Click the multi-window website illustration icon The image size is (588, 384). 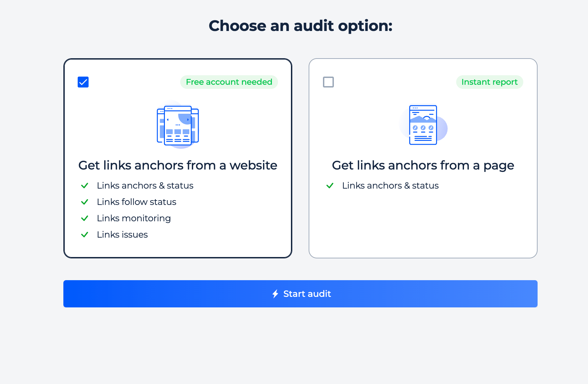tap(178, 125)
